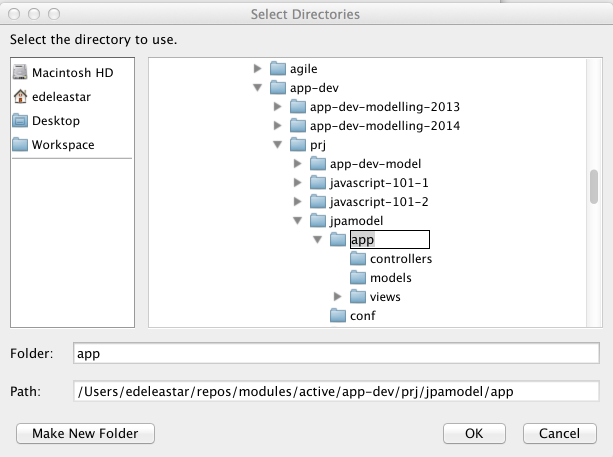Choose the Workspace folder icon in sidebar

pyautogui.click(x=20, y=145)
